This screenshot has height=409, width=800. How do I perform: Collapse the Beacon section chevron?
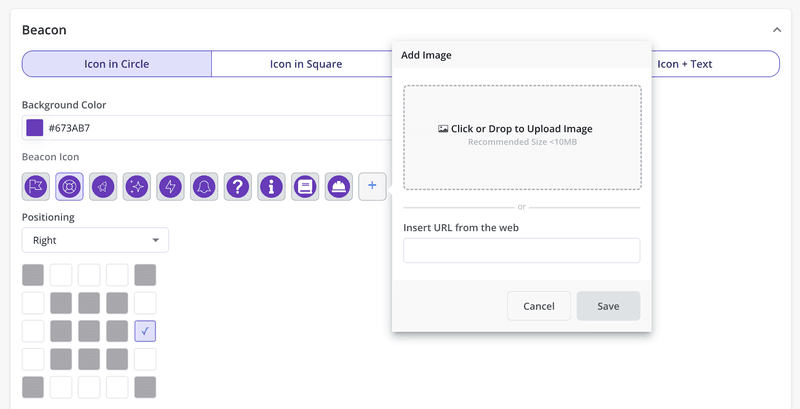click(x=777, y=30)
